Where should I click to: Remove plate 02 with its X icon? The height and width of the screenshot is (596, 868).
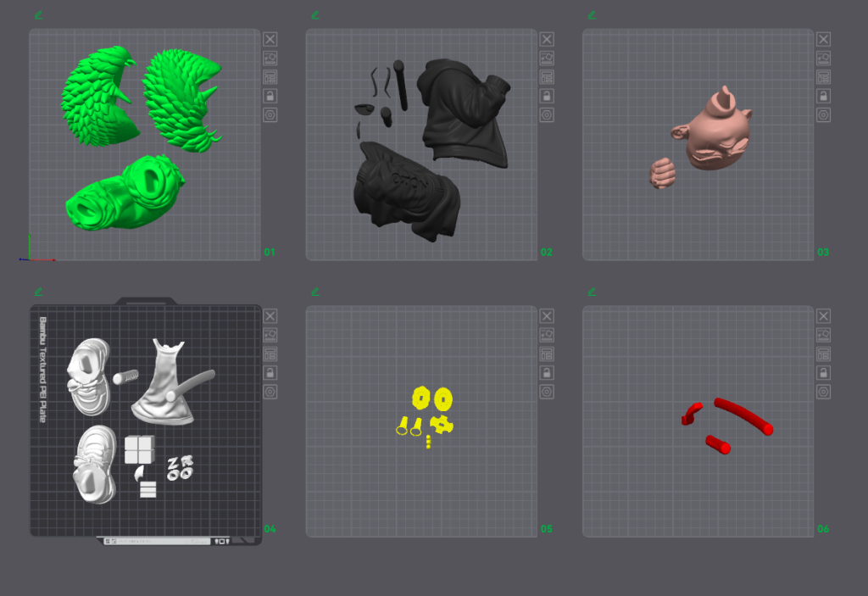(547, 39)
